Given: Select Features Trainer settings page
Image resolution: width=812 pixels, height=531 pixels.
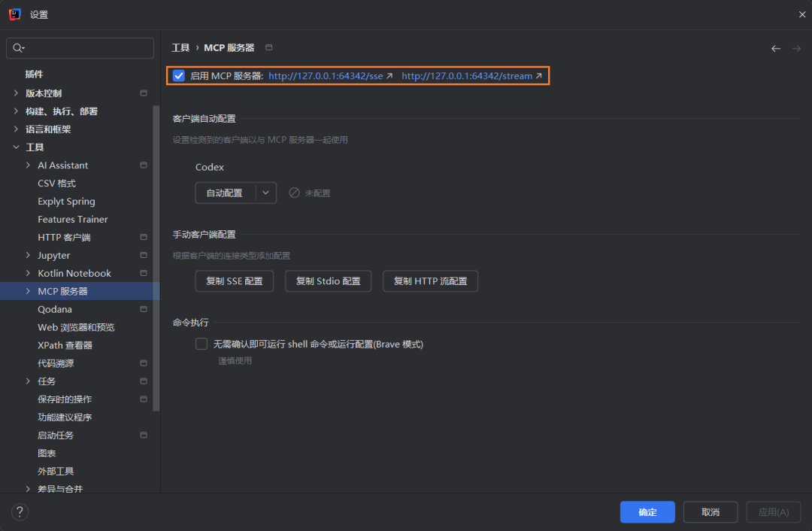Looking at the screenshot, I should [72, 219].
